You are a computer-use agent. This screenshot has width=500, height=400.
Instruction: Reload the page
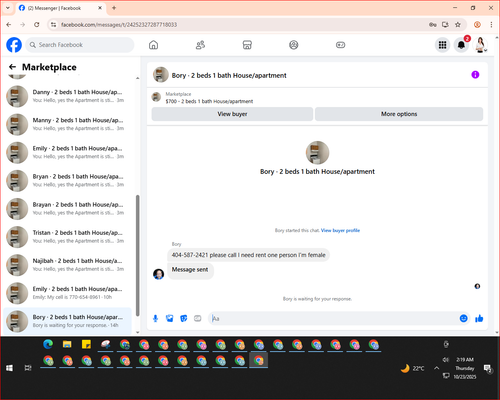point(37,25)
